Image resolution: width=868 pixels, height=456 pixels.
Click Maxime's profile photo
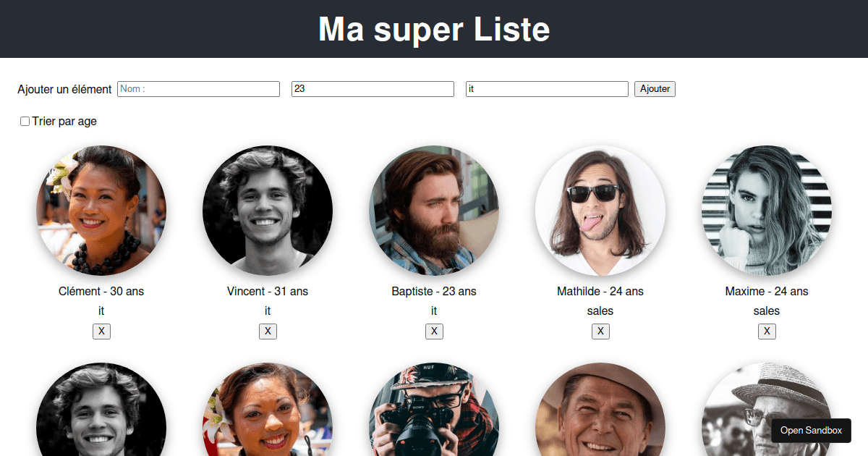[x=766, y=210]
